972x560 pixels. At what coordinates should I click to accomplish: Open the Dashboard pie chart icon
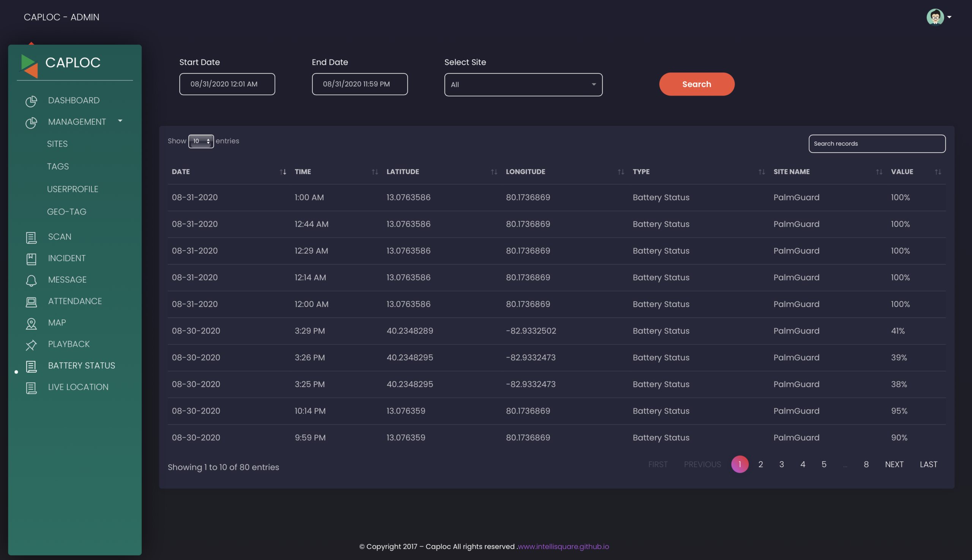pyautogui.click(x=31, y=101)
